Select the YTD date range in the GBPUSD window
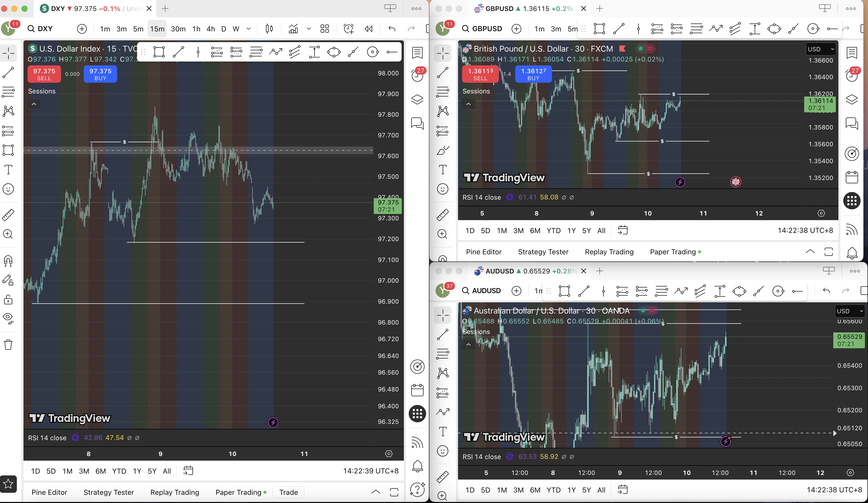Viewport: 868px width, 503px height. 553,231
